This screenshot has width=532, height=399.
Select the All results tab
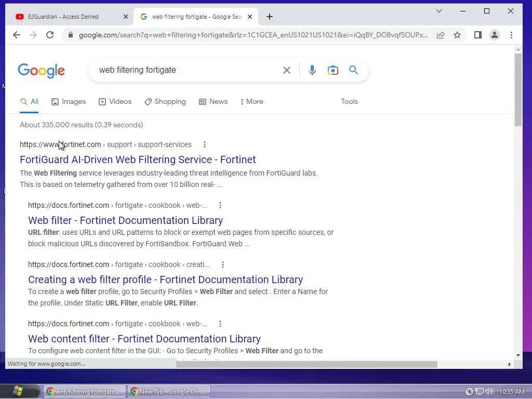click(29, 101)
